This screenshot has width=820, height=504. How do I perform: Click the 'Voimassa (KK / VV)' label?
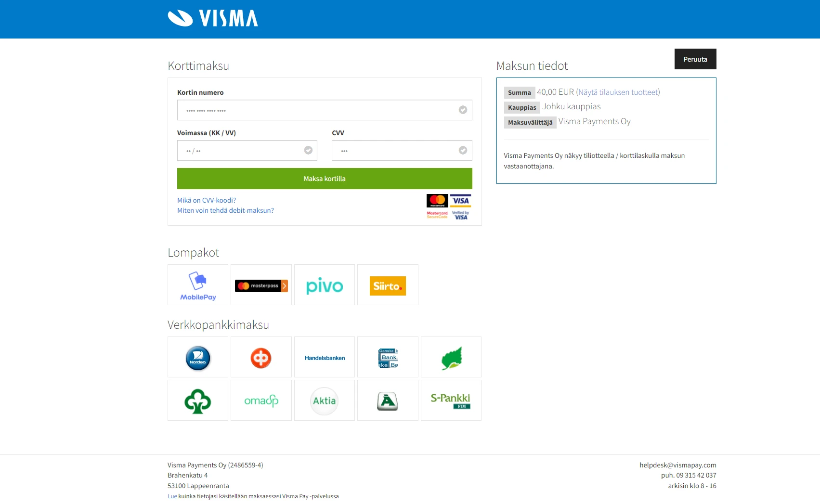[207, 133]
